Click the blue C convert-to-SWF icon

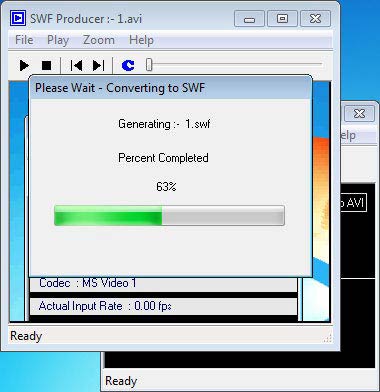click(128, 65)
